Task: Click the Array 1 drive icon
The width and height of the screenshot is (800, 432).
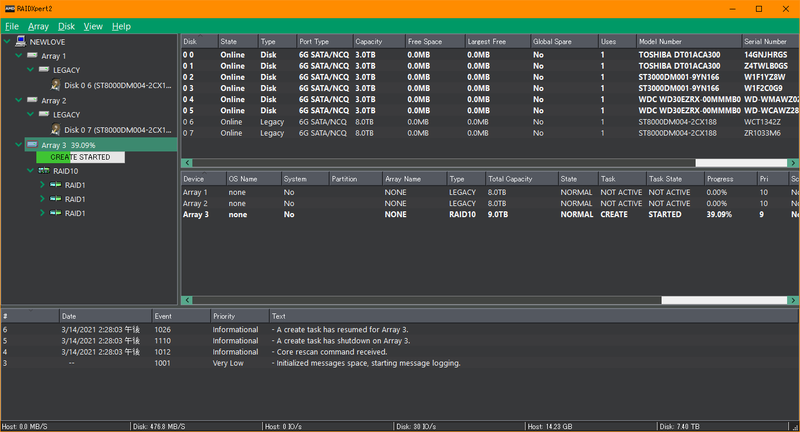Action: click(x=32, y=56)
